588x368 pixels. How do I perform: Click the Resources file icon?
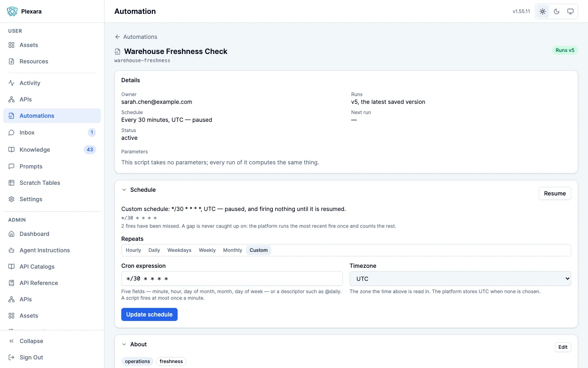click(11, 61)
